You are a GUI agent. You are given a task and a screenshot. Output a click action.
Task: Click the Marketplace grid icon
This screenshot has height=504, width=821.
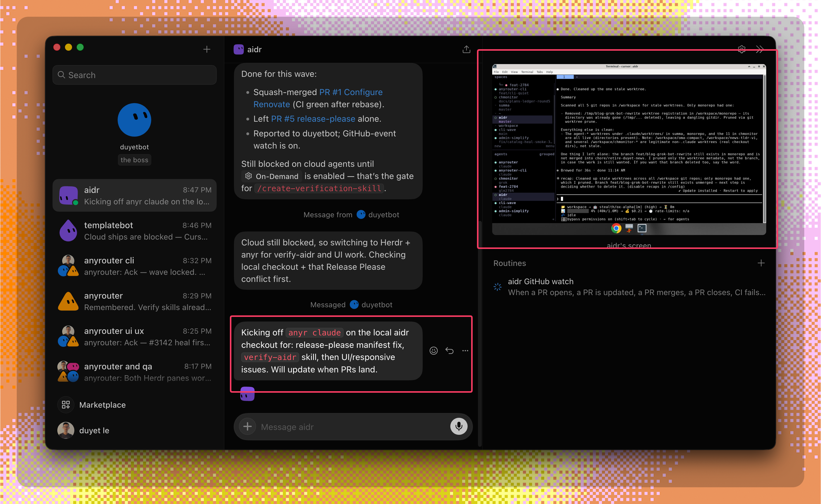(x=66, y=405)
